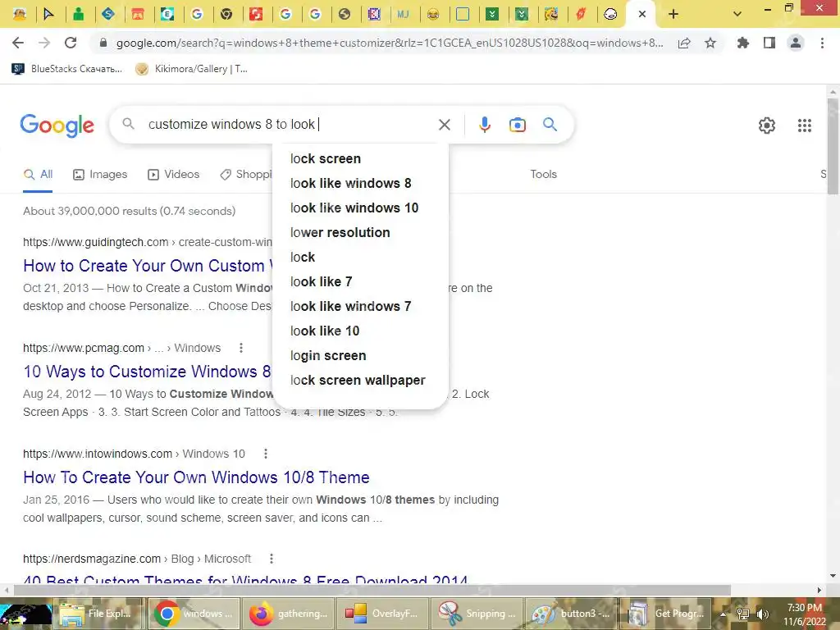Search by image with the camera icon
Image resolution: width=840 pixels, height=630 pixels.
pyautogui.click(x=517, y=125)
